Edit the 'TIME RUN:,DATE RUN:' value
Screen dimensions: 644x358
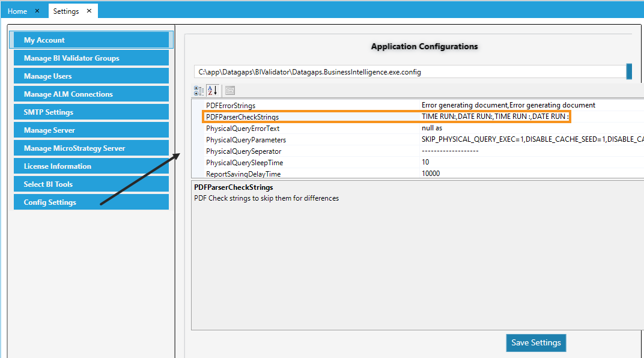(x=495, y=117)
